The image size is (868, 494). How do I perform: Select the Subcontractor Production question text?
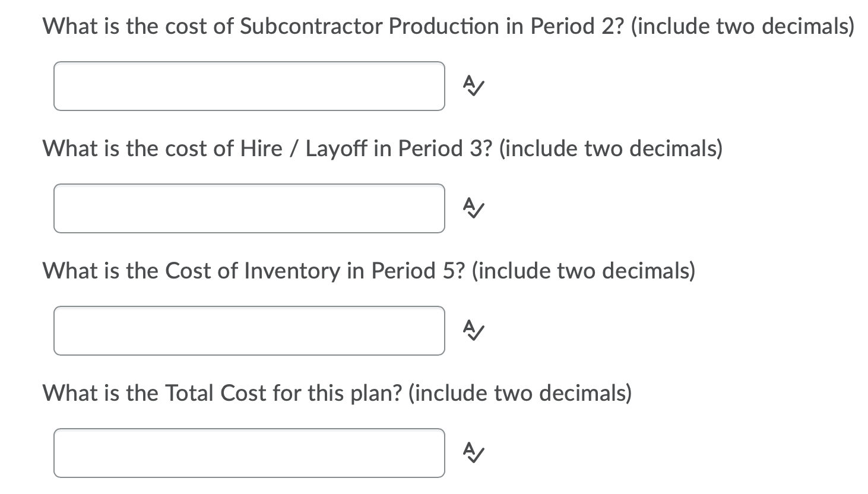click(x=448, y=26)
